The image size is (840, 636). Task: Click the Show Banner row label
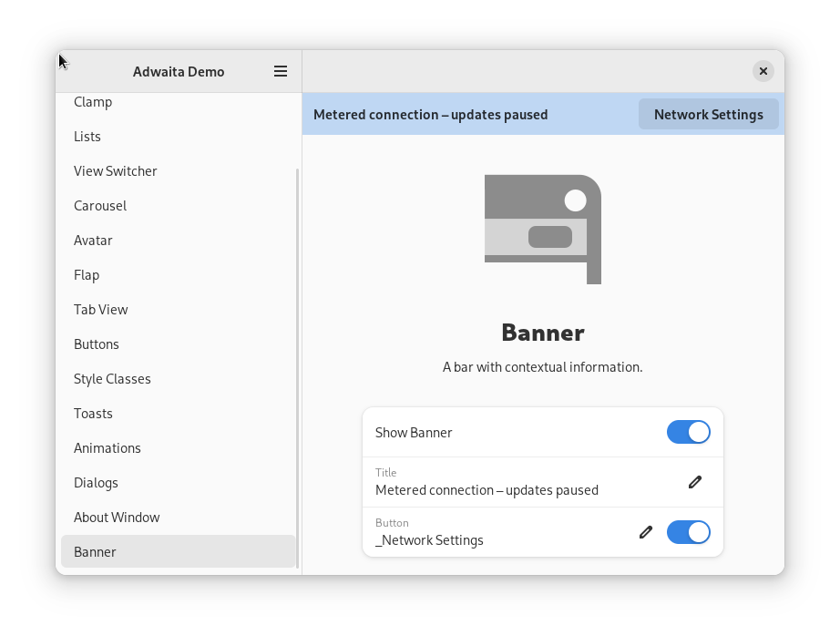pos(414,433)
